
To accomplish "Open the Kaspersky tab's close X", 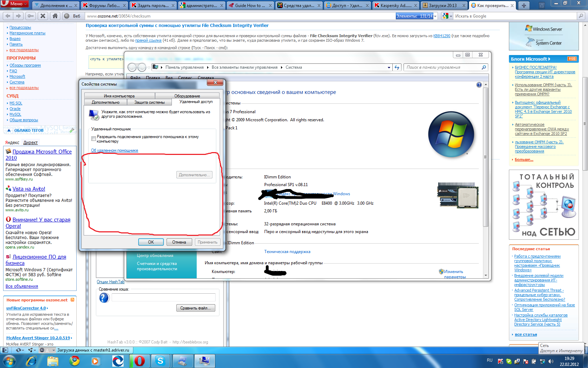I will pyautogui.click(x=415, y=5).
